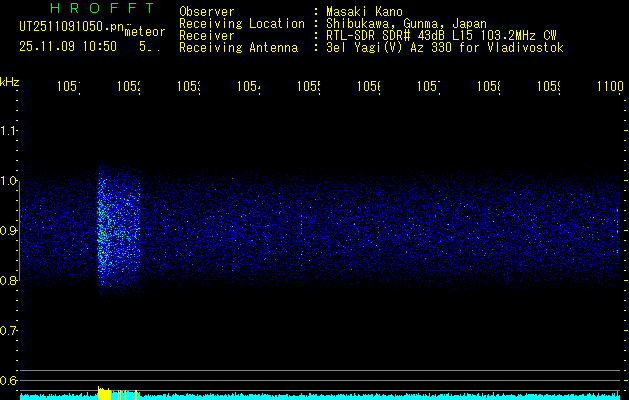Select the name Masaki Kano
Screen dimensions: 629x400
pos(364,11)
